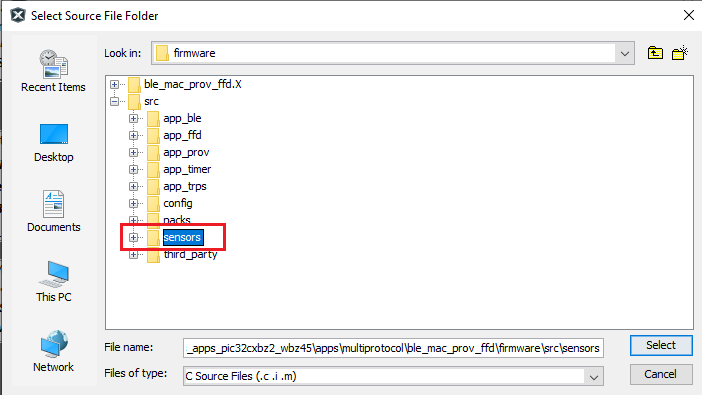Select the highlighted sensors folder name
The image size is (702, 395).
(183, 237)
